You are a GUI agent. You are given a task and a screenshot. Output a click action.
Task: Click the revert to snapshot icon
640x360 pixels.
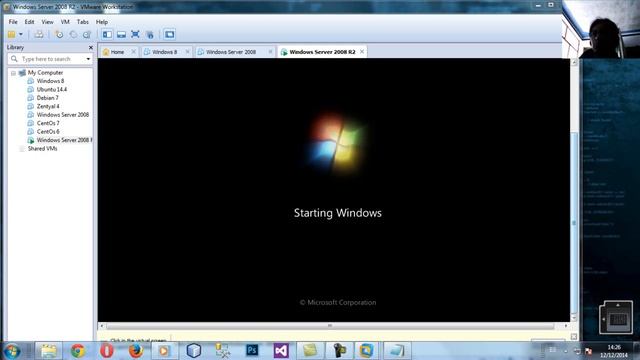point(73,35)
